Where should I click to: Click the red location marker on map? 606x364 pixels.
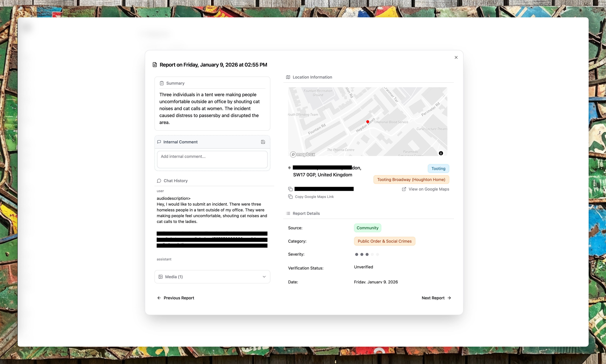tap(367, 122)
